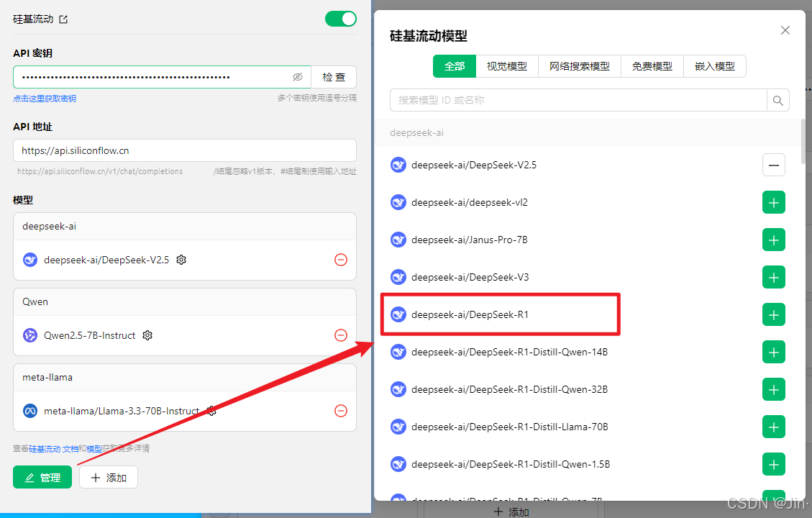Add the deepseek-ai/DeepSeek-V3 model
This screenshot has height=518, width=812.
tap(774, 277)
